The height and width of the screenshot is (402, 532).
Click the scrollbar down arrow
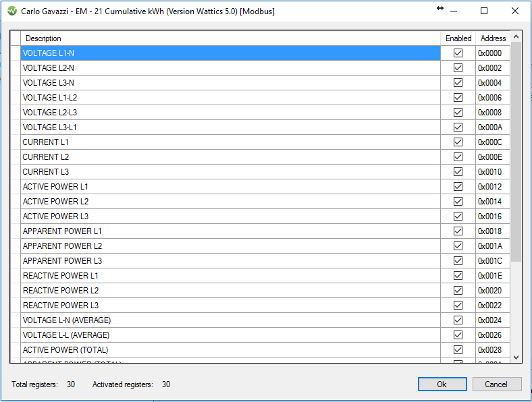click(516, 357)
